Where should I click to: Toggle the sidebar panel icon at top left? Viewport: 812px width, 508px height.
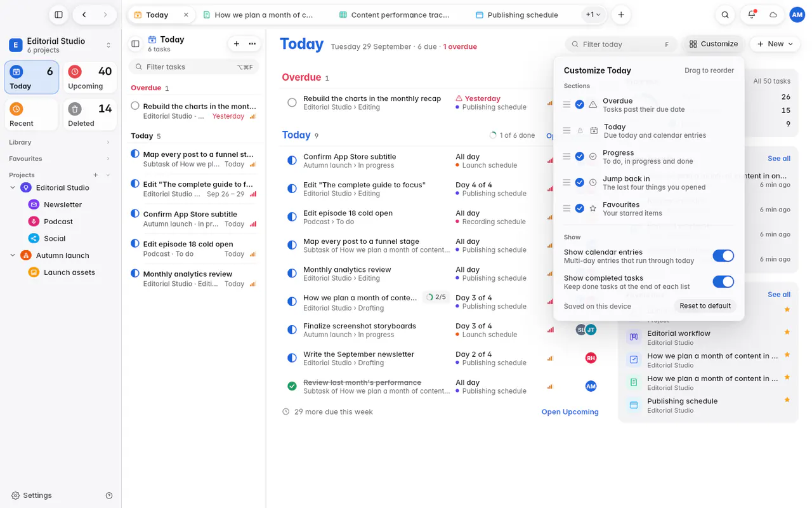[58, 15]
